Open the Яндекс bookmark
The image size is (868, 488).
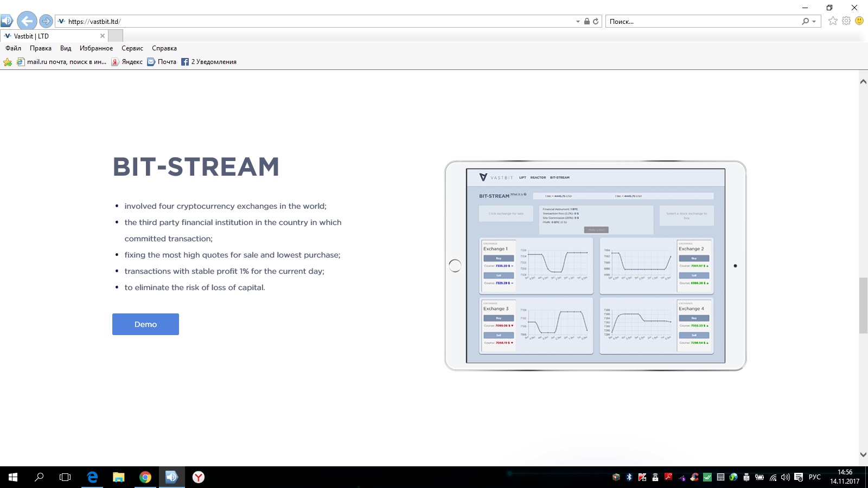(x=127, y=62)
